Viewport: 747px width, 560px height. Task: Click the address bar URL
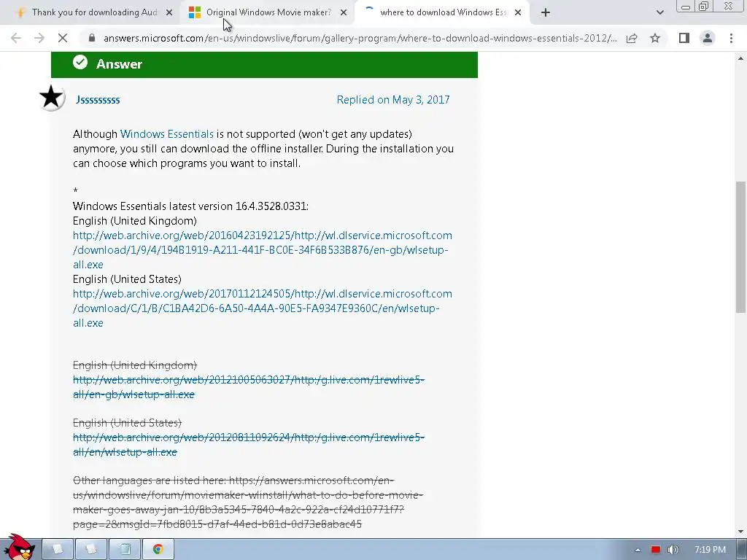point(360,38)
